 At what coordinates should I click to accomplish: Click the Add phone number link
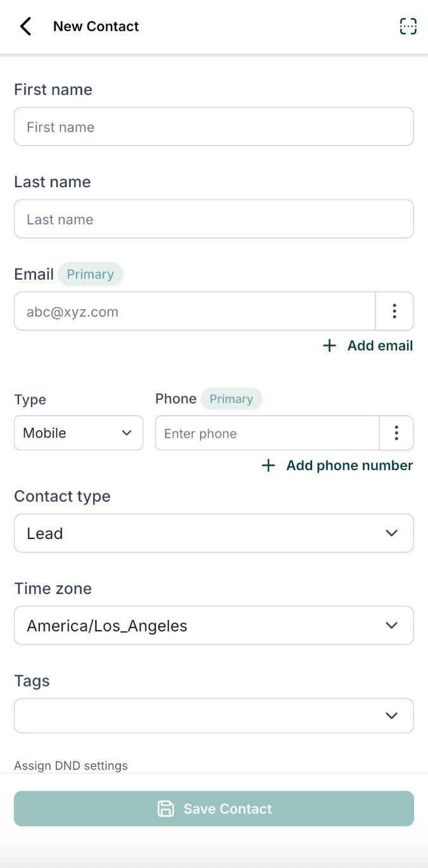pyautogui.click(x=349, y=466)
